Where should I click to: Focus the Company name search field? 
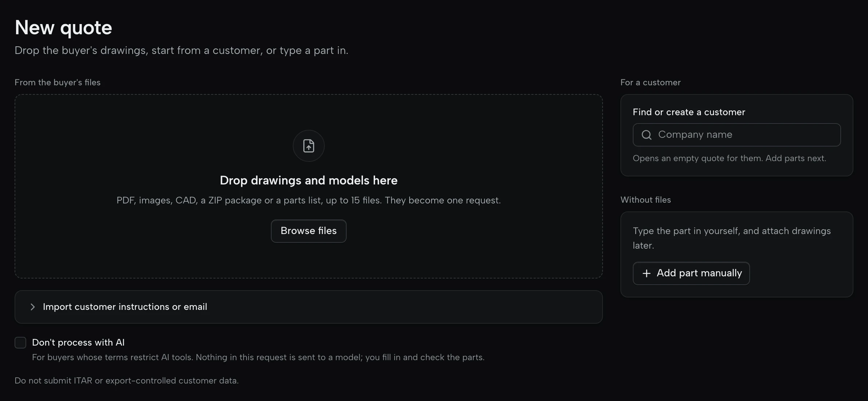click(737, 135)
